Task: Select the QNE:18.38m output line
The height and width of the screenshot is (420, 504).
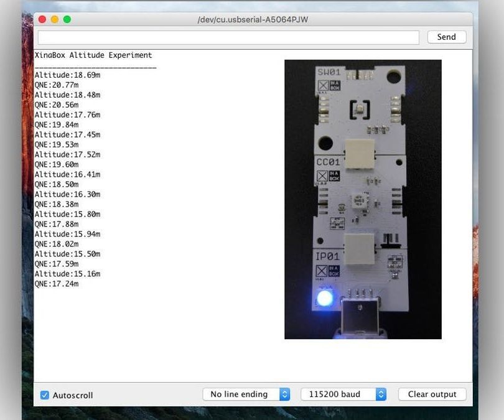Action: [57, 205]
